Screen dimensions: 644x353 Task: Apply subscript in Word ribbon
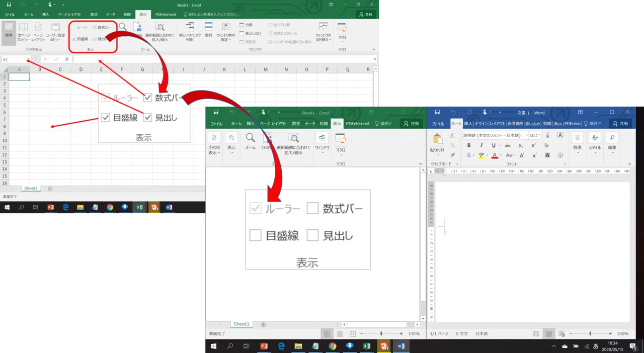(x=521, y=145)
